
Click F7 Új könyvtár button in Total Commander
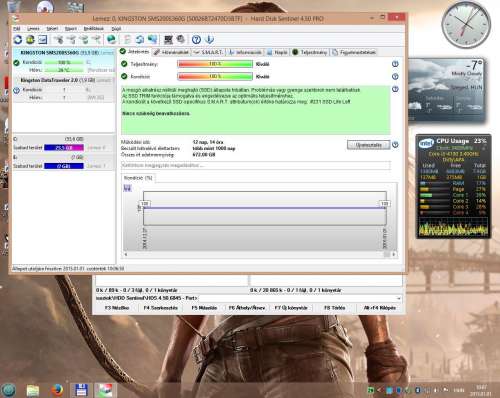pos(291,308)
